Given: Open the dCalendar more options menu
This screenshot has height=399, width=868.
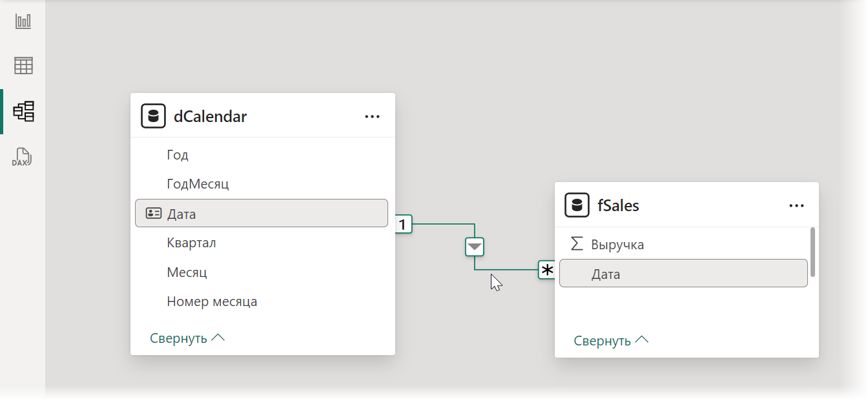Looking at the screenshot, I should (372, 117).
